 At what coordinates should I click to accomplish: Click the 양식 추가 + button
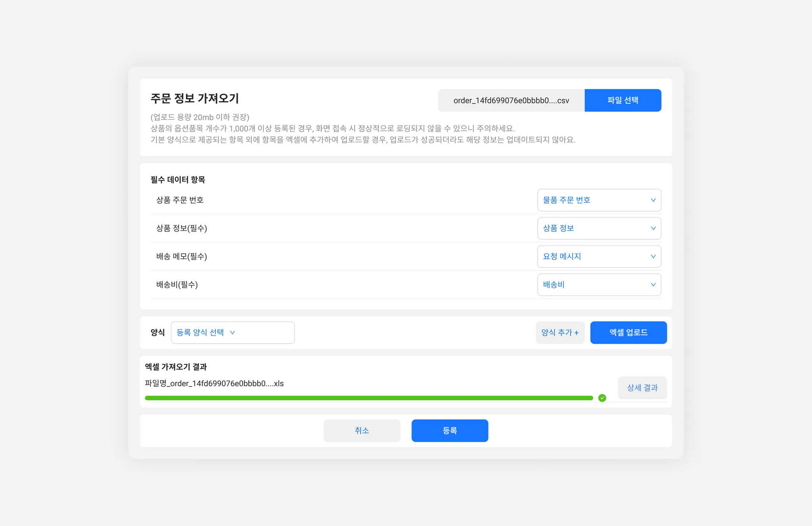pos(560,333)
